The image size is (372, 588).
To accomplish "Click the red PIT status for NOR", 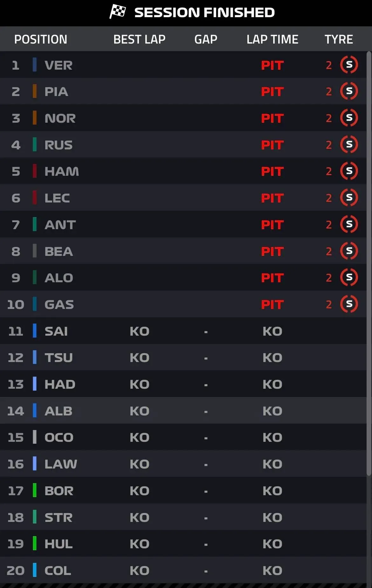I will [x=272, y=118].
